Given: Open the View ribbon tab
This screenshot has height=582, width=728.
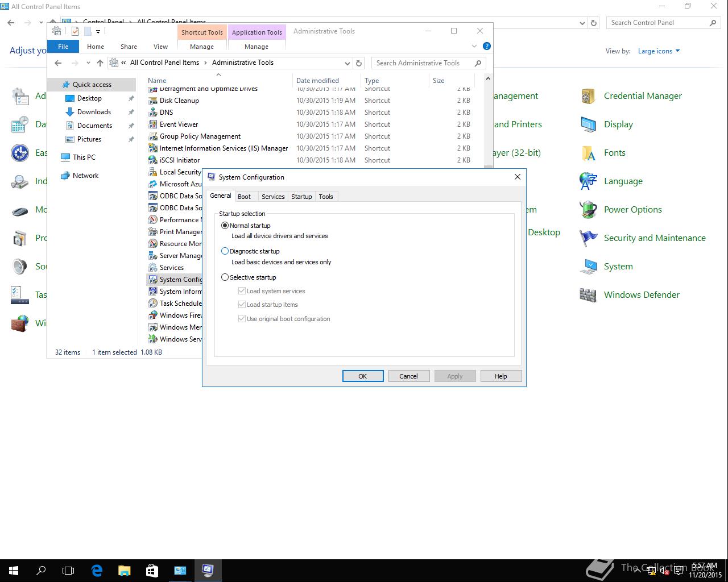Looking at the screenshot, I should point(160,47).
